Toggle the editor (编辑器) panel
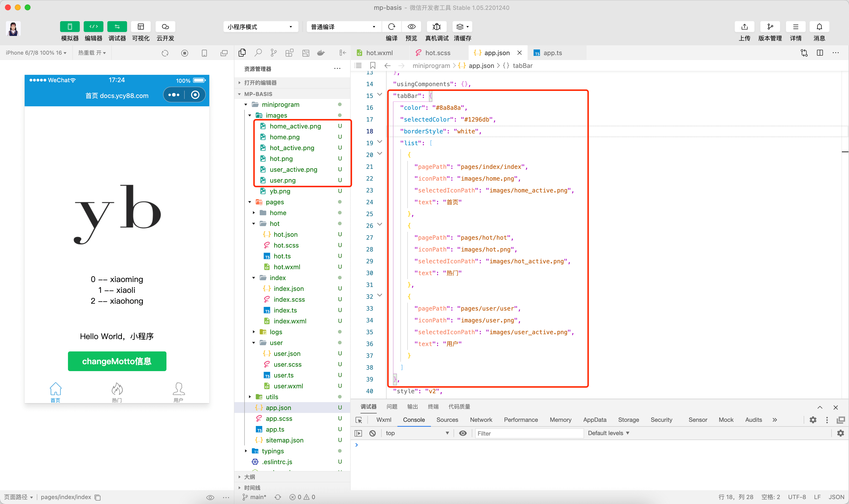Screen dimensions: 849x504 (93, 27)
